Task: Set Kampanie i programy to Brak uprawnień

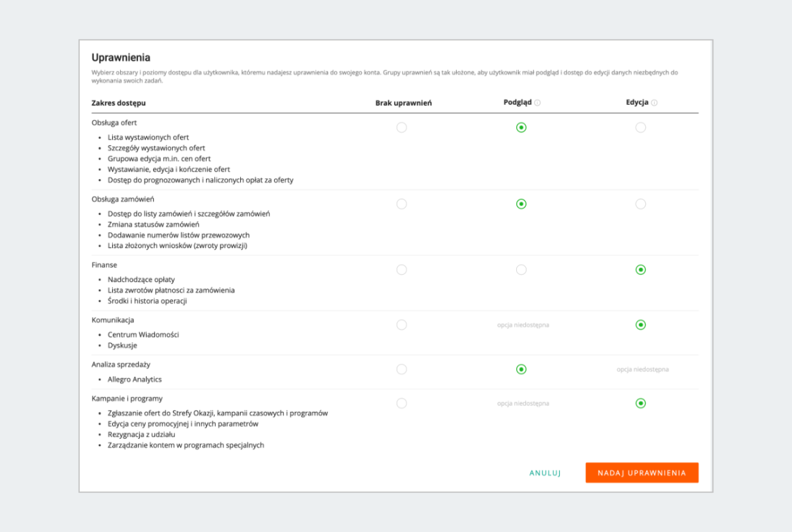Action: click(x=401, y=403)
